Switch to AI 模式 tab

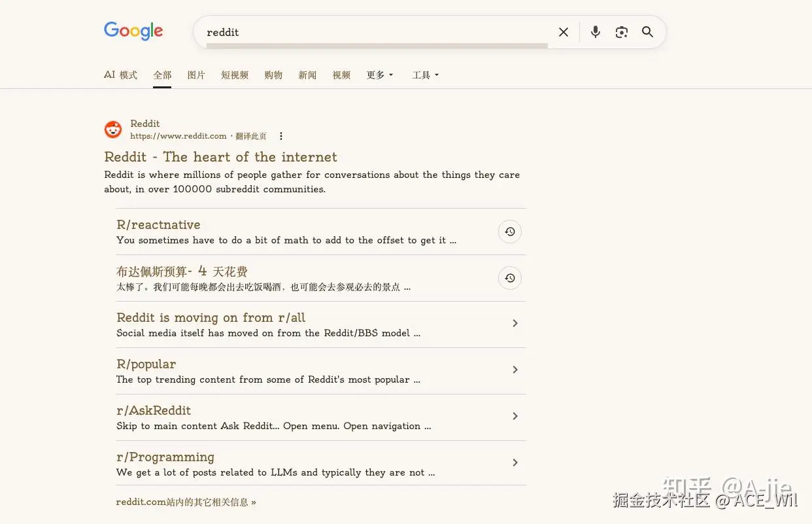point(120,75)
